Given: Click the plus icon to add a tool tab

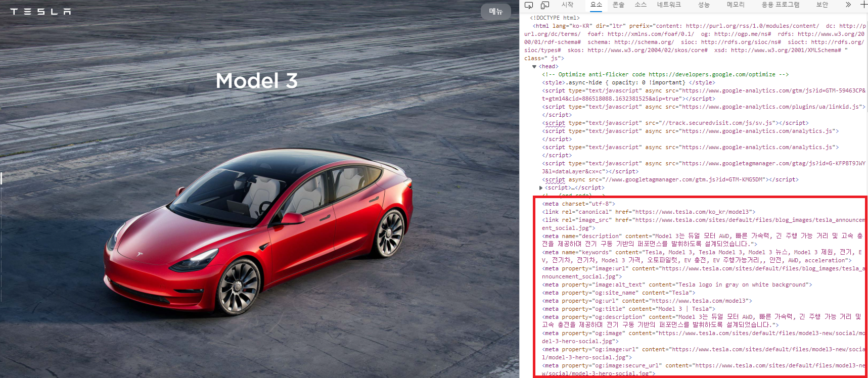Looking at the screenshot, I should pos(863,5).
